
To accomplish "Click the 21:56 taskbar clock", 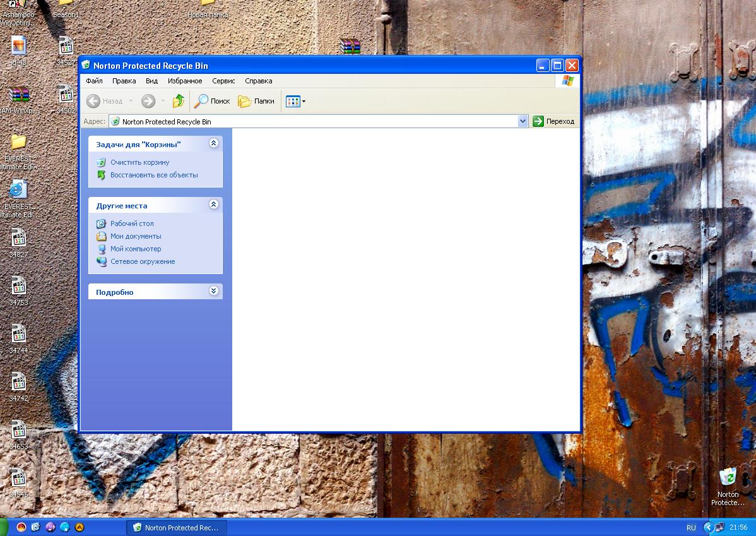I will tap(738, 527).
